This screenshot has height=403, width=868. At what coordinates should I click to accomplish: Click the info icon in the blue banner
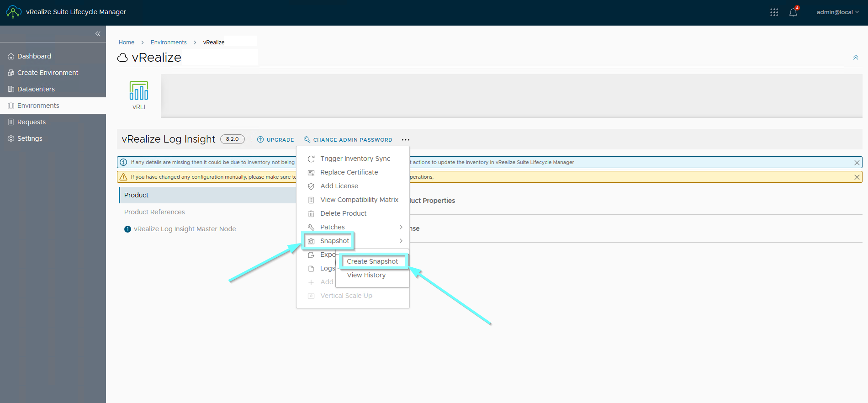[123, 162]
